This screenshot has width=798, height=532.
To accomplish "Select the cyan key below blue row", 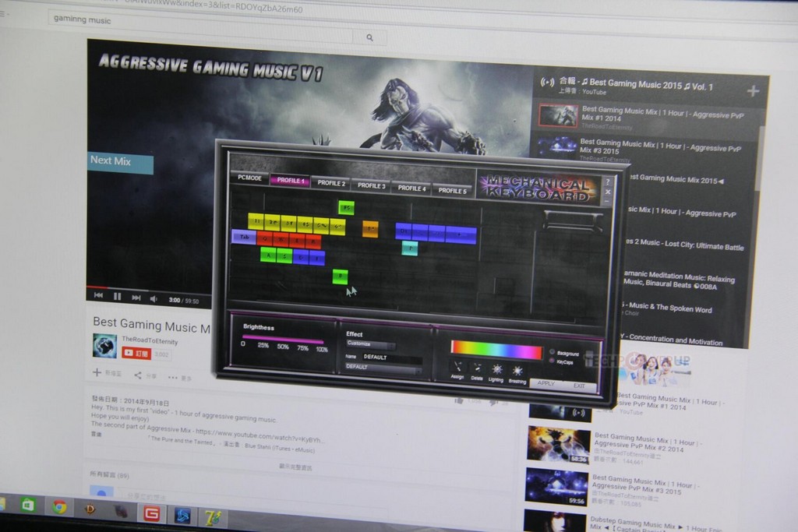I will [410, 248].
